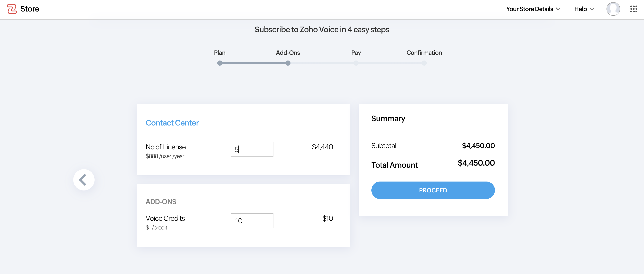The height and width of the screenshot is (274, 644).
Task: Select the Plan step label
Action: 220,53
